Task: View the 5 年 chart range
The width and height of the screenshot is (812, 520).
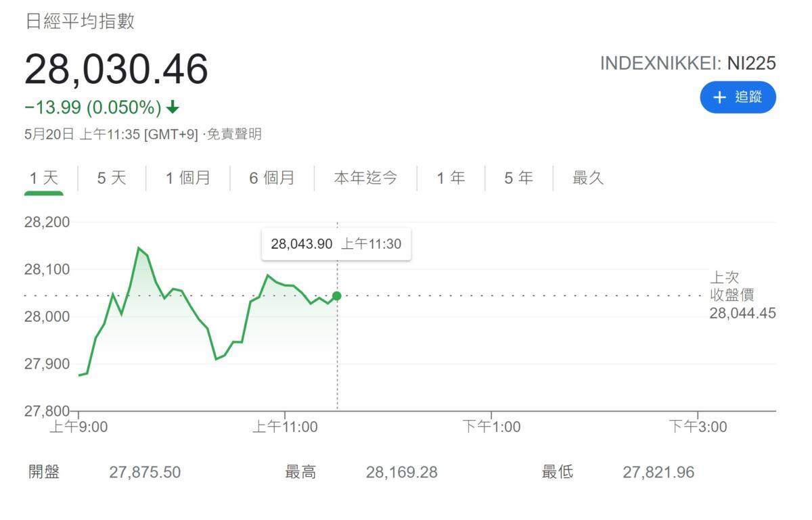Action: click(x=518, y=179)
